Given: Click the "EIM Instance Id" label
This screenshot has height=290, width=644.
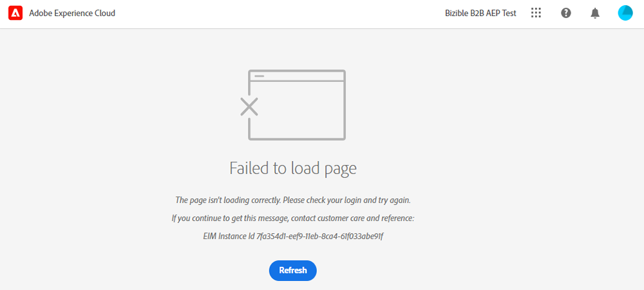Looking at the screenshot, I should coord(230,237).
